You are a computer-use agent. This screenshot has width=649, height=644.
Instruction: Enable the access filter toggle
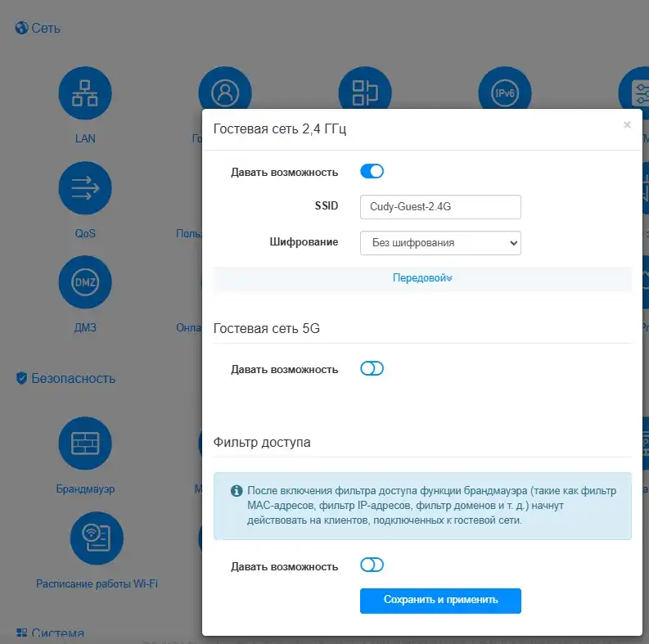click(372, 565)
